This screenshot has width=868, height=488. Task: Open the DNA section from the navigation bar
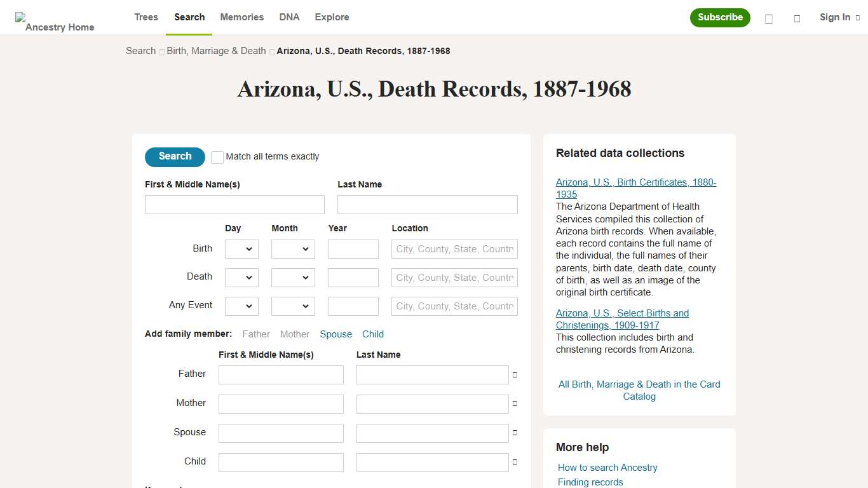click(289, 17)
